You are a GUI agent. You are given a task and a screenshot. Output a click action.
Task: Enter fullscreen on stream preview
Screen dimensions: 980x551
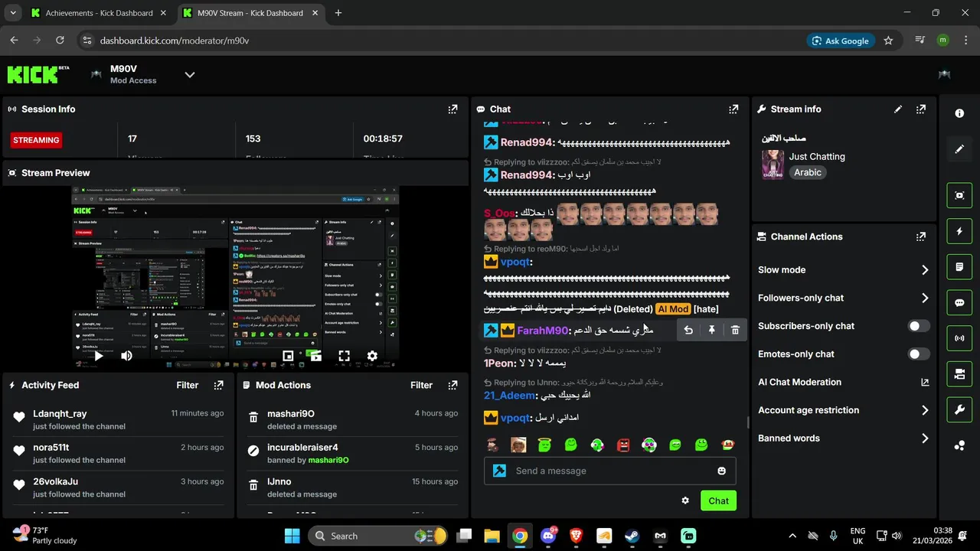344,356
